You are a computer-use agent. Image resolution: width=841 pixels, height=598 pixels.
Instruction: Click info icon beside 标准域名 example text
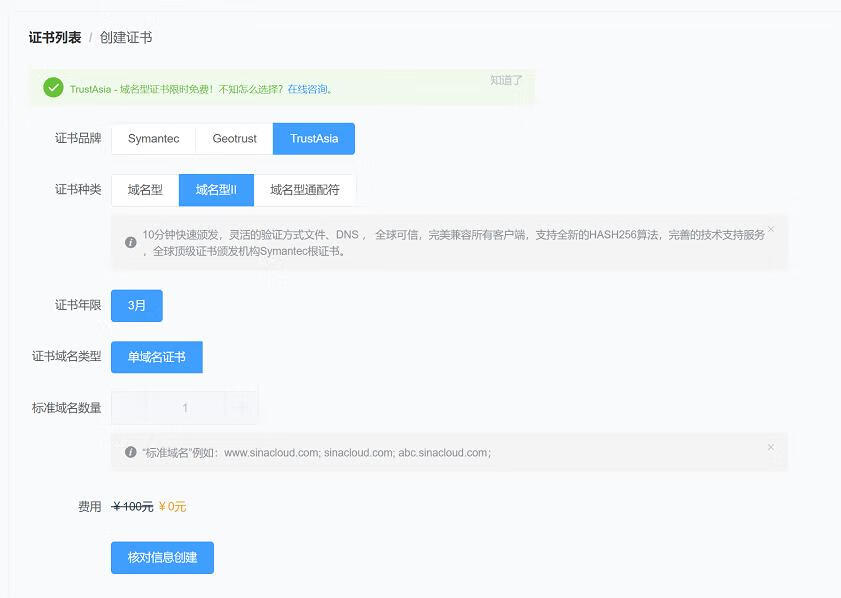coord(130,452)
